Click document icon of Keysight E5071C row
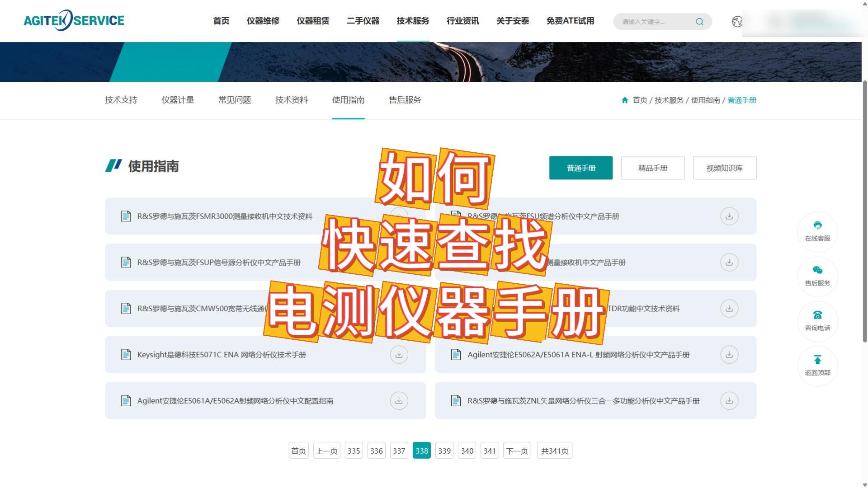 coord(126,355)
